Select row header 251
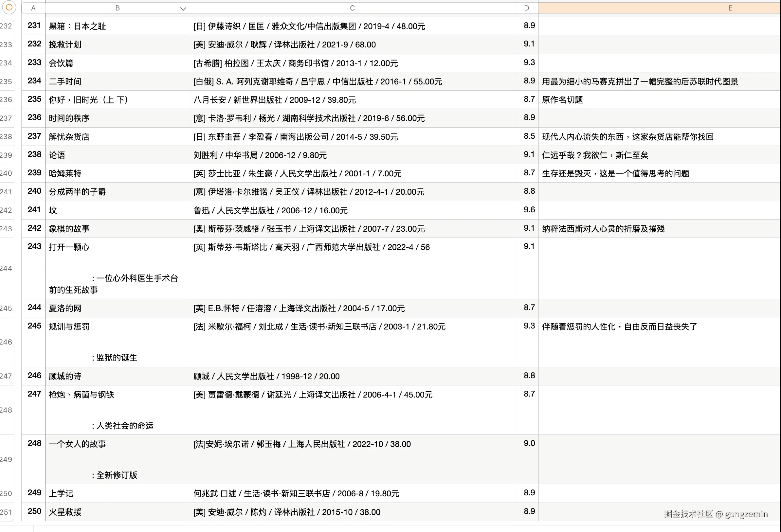Screen dimensions: 781x532 pos(6,512)
